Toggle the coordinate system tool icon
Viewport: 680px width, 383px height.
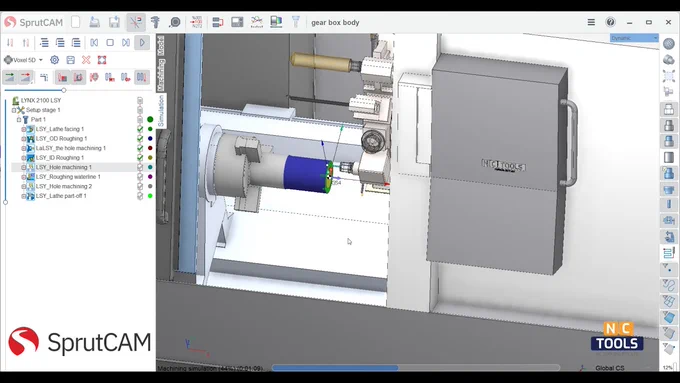136,22
